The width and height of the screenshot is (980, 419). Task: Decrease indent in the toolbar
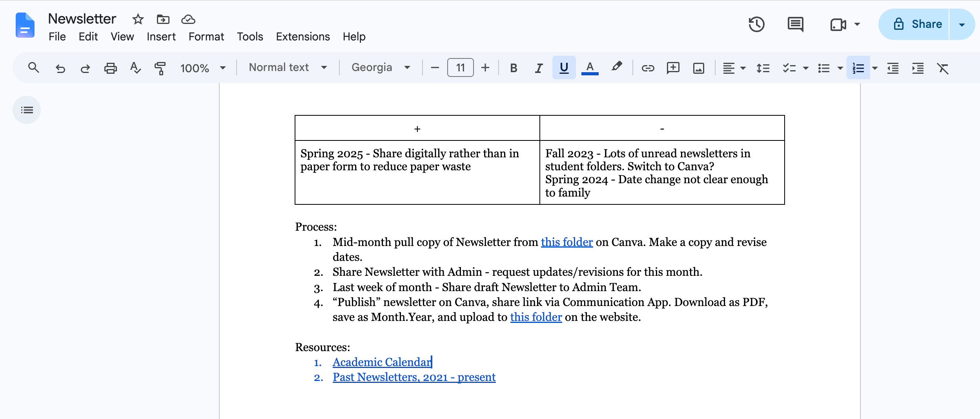click(893, 68)
